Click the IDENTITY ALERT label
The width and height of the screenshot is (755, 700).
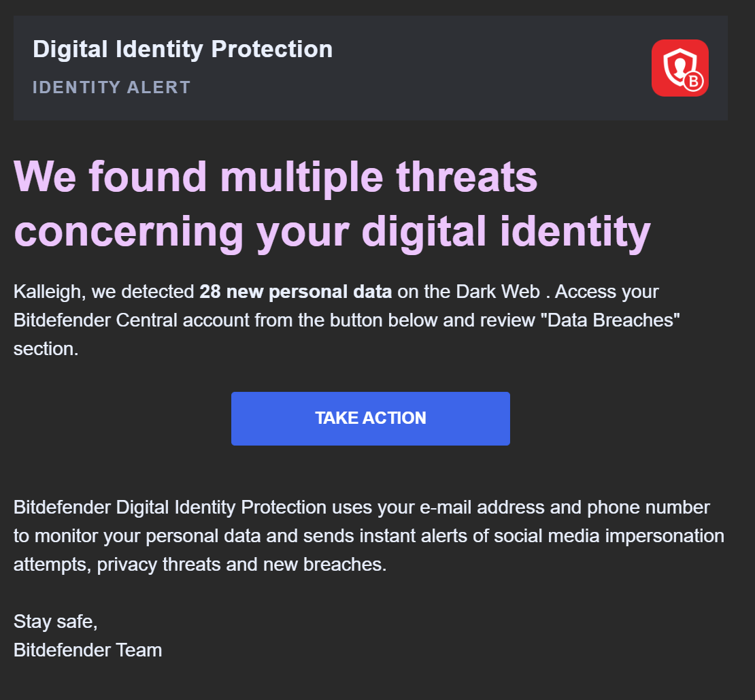pyautogui.click(x=111, y=87)
